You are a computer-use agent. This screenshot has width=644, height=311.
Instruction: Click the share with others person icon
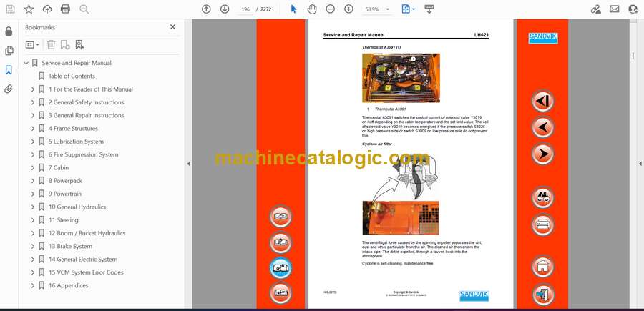point(633,9)
